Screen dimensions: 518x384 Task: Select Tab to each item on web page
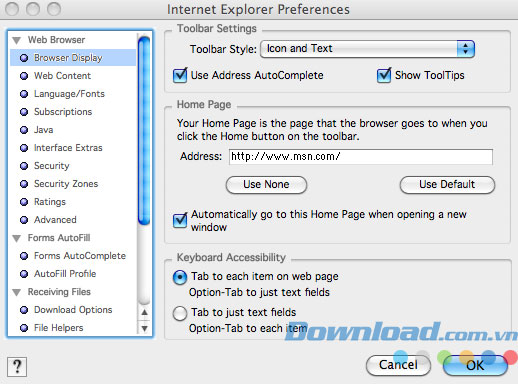click(x=180, y=277)
